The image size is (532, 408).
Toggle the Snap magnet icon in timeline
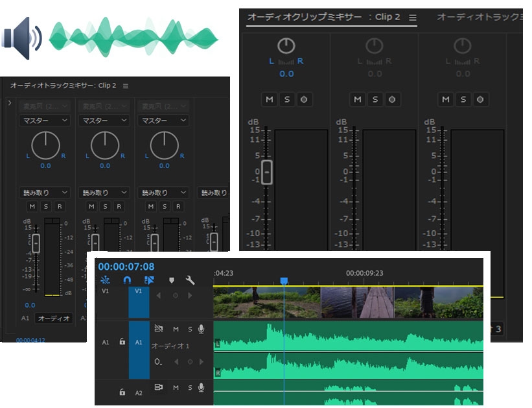coord(127,280)
